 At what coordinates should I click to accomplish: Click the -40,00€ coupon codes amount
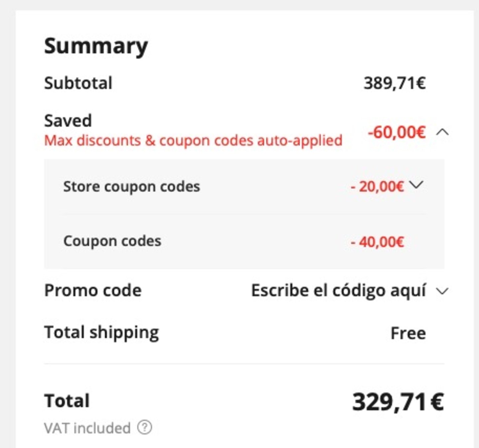pos(377,242)
